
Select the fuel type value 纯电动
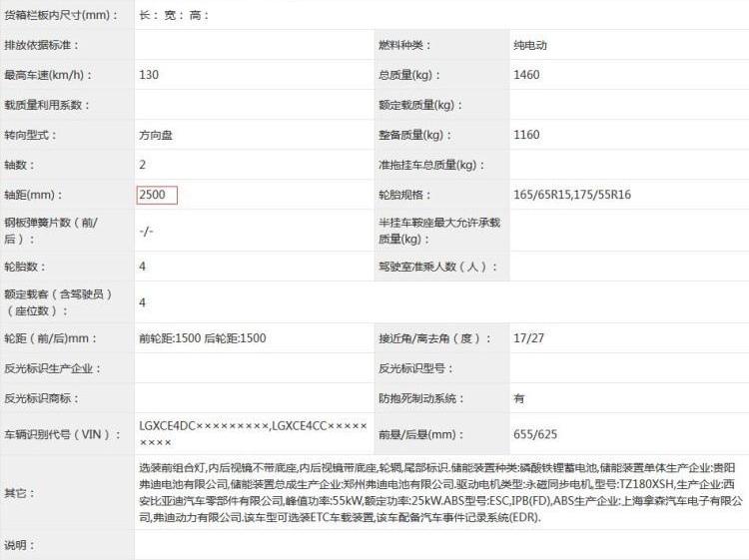pyautogui.click(x=529, y=45)
